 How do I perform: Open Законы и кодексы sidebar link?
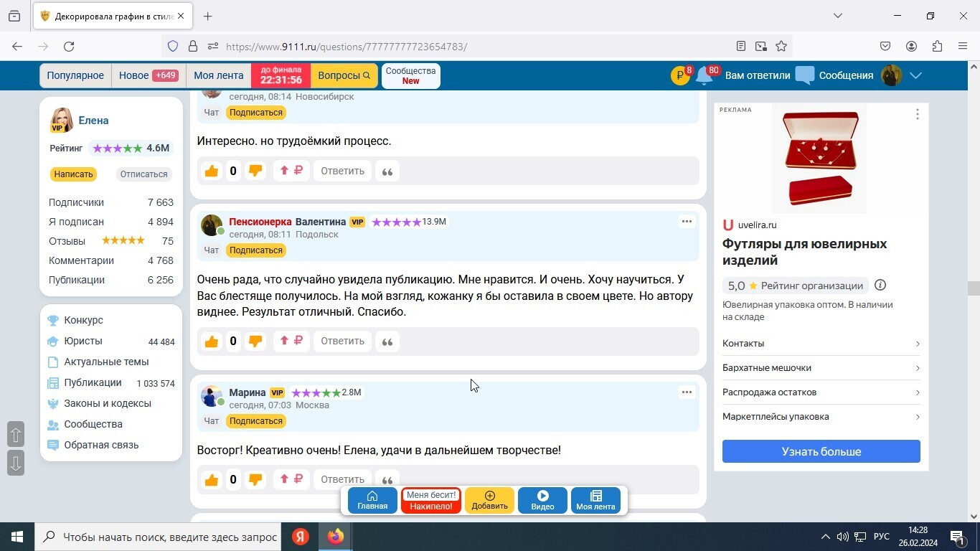pos(108,403)
